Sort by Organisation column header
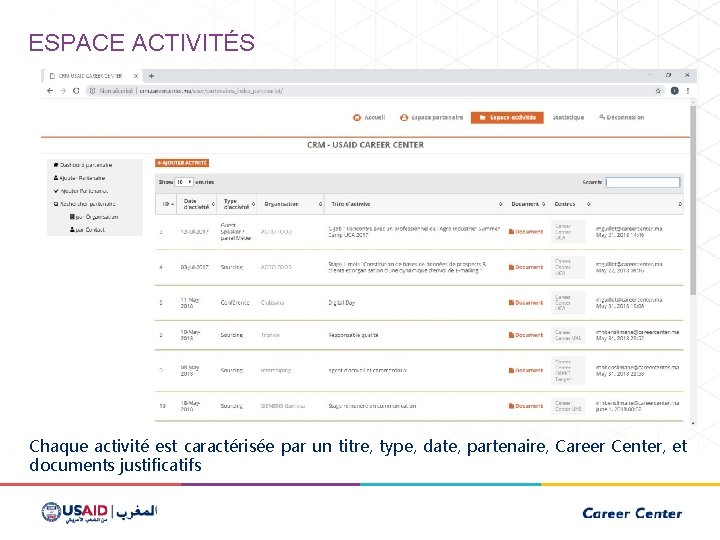 292,204
